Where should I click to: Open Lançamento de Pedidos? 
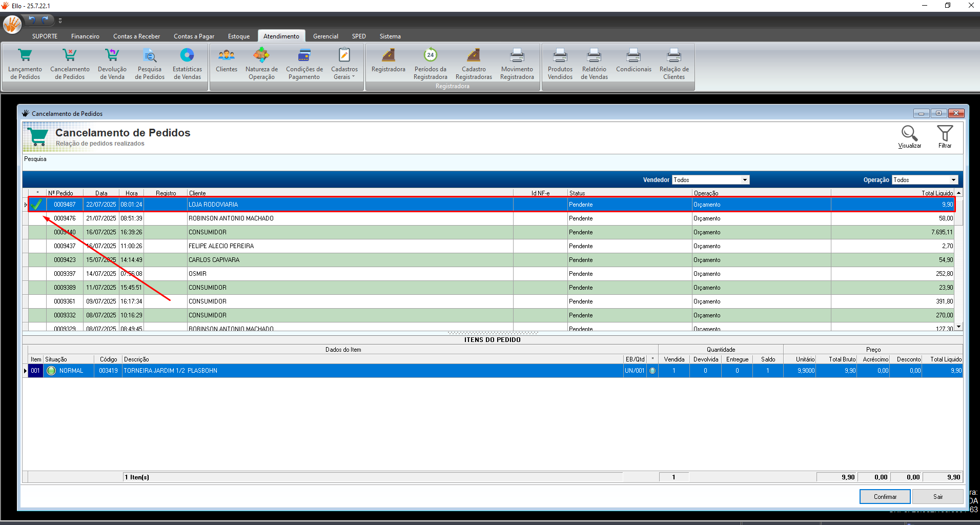click(x=25, y=64)
